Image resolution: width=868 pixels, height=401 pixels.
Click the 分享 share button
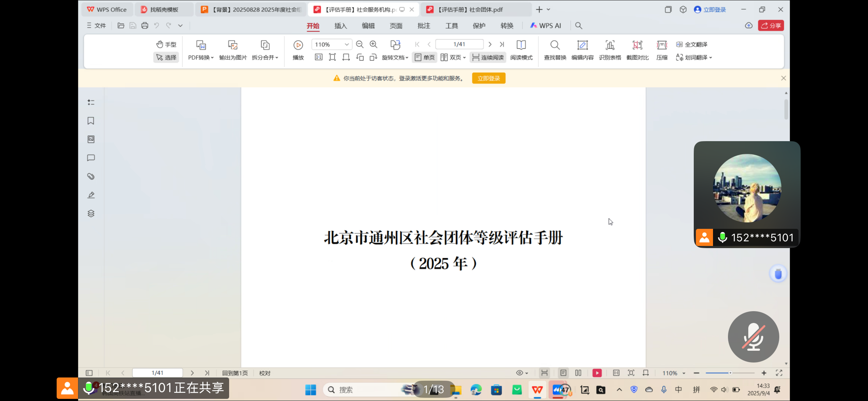pyautogui.click(x=771, y=26)
